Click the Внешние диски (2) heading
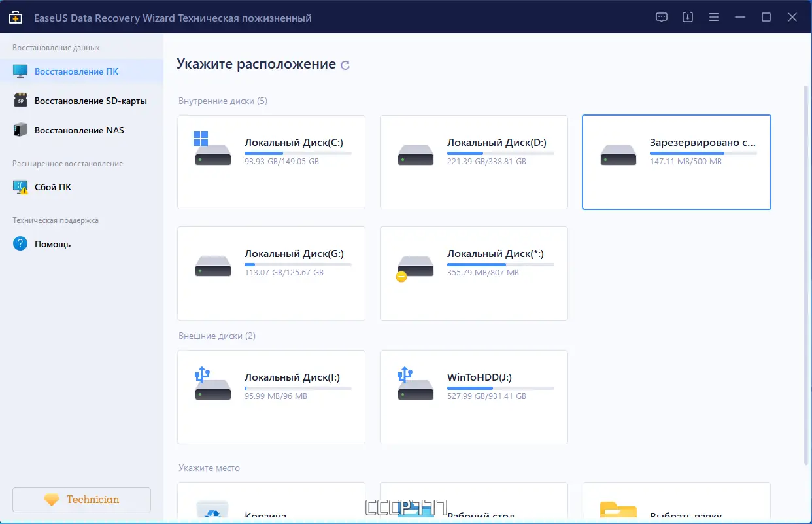This screenshot has height=524, width=812. [x=217, y=336]
